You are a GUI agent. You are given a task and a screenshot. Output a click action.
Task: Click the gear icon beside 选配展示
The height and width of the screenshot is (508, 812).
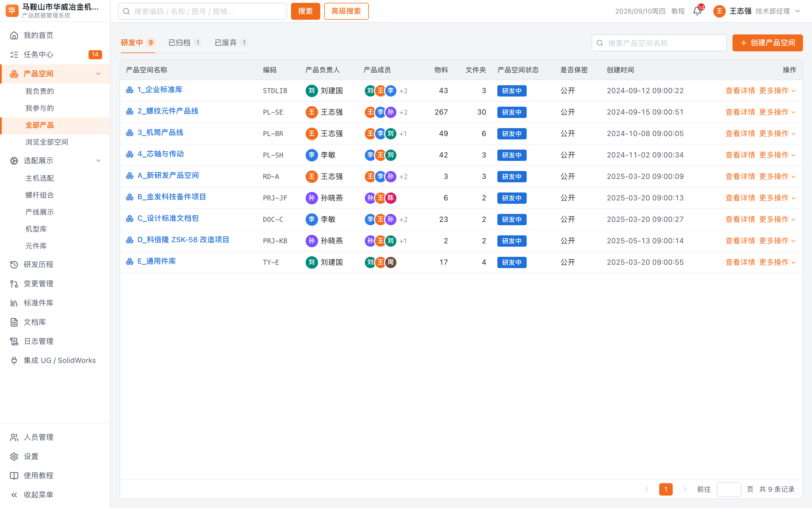pyautogui.click(x=14, y=161)
